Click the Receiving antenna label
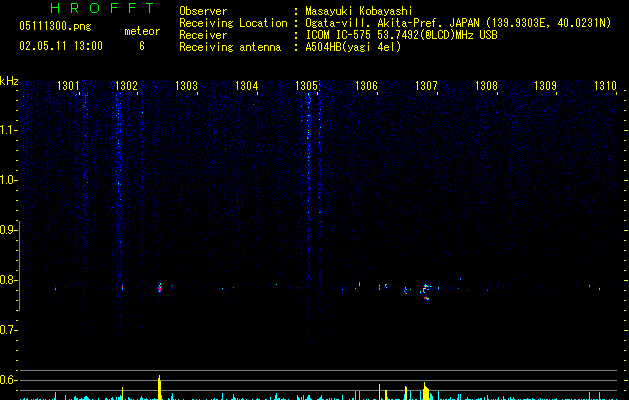Image resolution: width=629 pixels, height=400 pixels. (230, 47)
